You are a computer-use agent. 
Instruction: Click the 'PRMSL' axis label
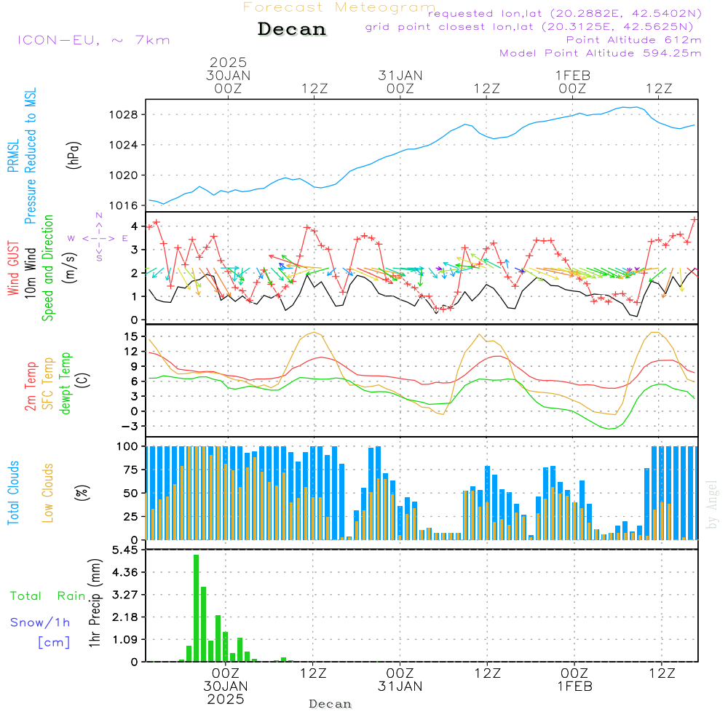[x=13, y=156]
